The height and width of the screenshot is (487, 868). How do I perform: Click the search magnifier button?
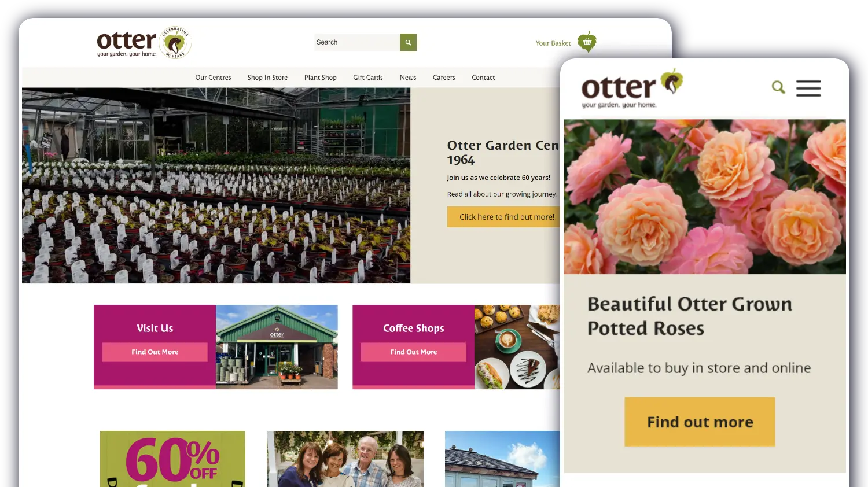408,42
